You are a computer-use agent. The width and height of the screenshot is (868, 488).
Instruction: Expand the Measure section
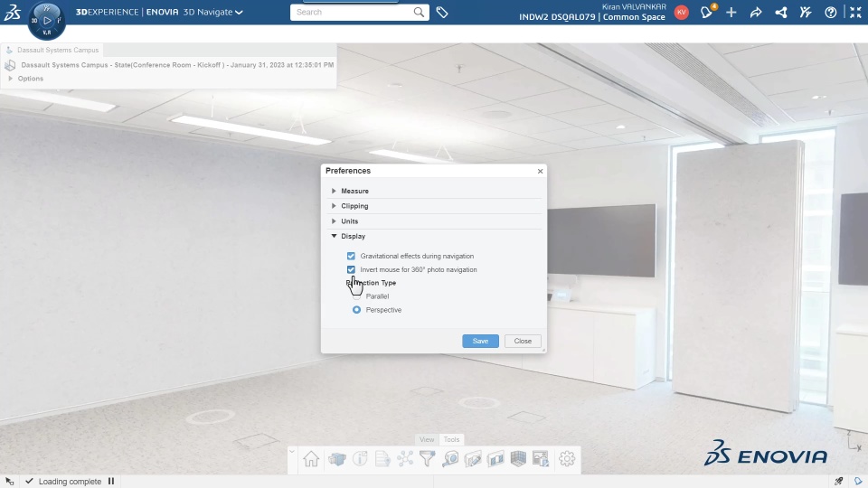tap(334, 191)
